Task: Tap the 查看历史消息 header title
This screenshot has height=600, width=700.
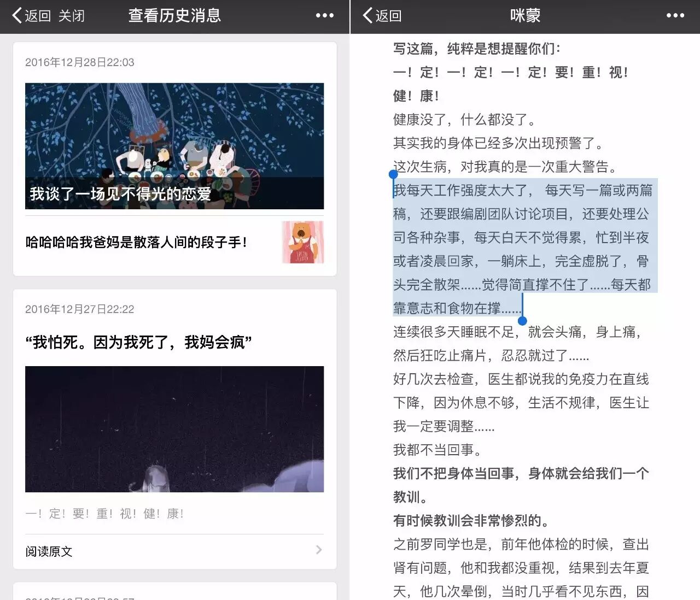Action: [174, 16]
